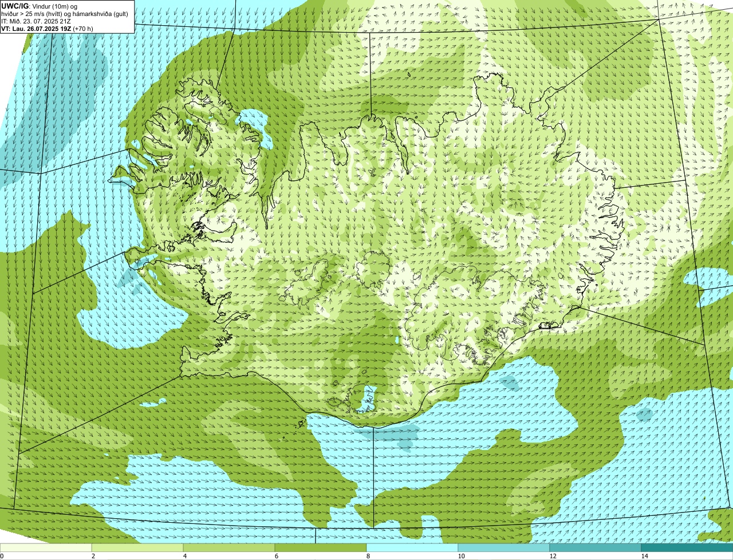Click the legend value label "14"
Viewport: 733px width, 560px height.
tap(644, 556)
